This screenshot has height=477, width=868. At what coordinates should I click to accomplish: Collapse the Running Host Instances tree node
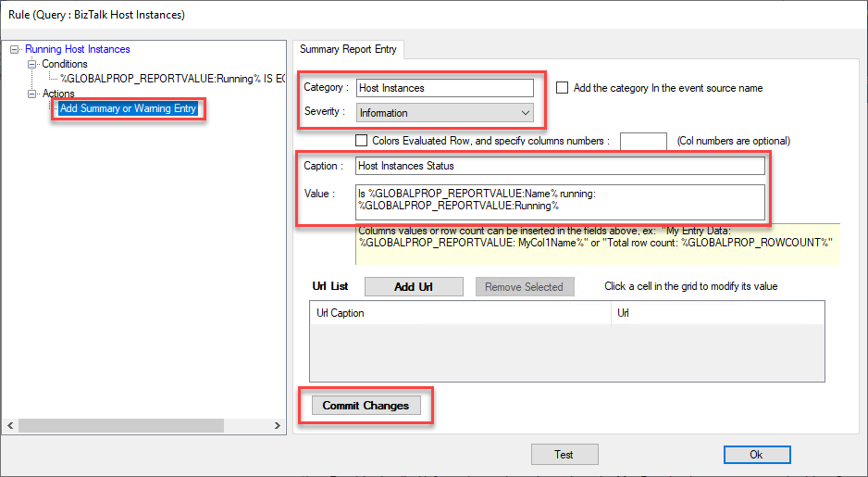click(x=15, y=50)
